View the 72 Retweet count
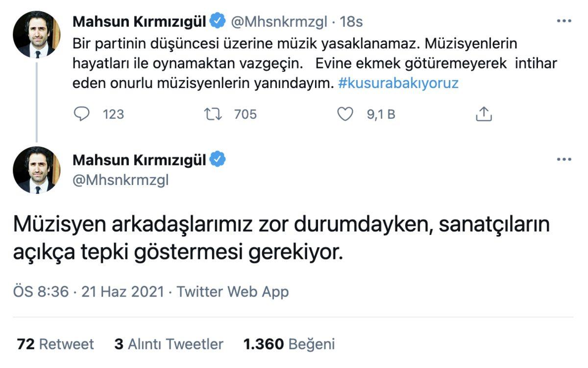This screenshot has width=588, height=368. [55, 344]
